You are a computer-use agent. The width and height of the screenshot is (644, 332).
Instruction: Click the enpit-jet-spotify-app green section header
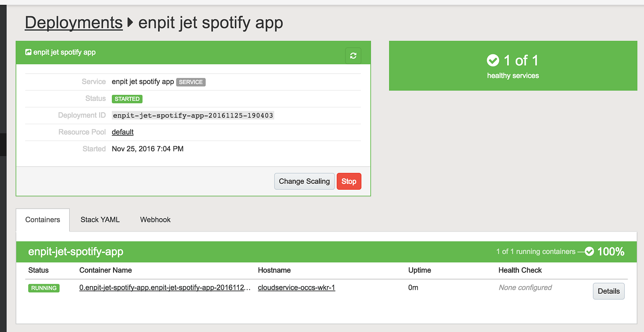click(76, 252)
